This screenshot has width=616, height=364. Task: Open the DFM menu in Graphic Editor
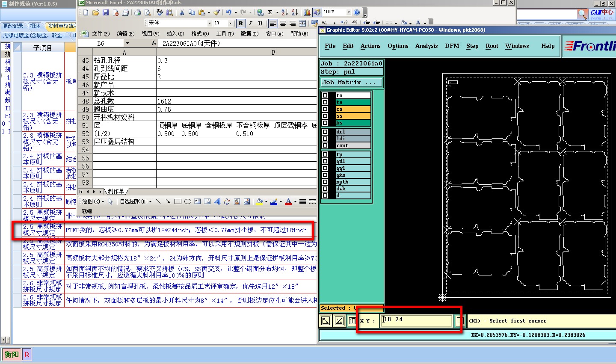click(452, 46)
